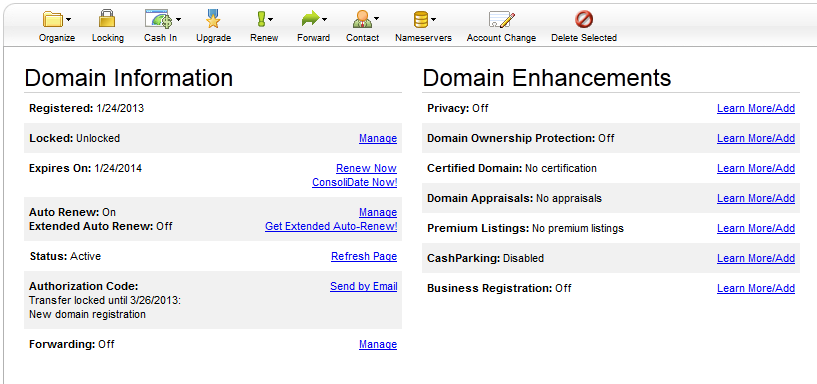Click Learn More/Add for Certified Domain
The image size is (817, 384).
coord(756,168)
